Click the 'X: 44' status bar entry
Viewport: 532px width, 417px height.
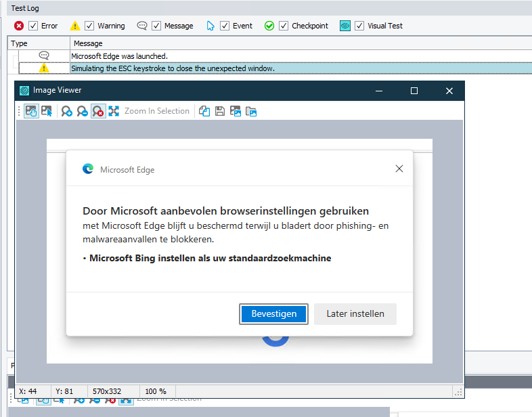point(28,391)
